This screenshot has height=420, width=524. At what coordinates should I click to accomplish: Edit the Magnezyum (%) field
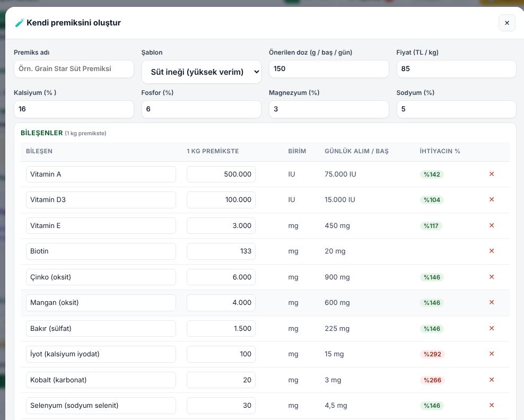[x=329, y=109]
